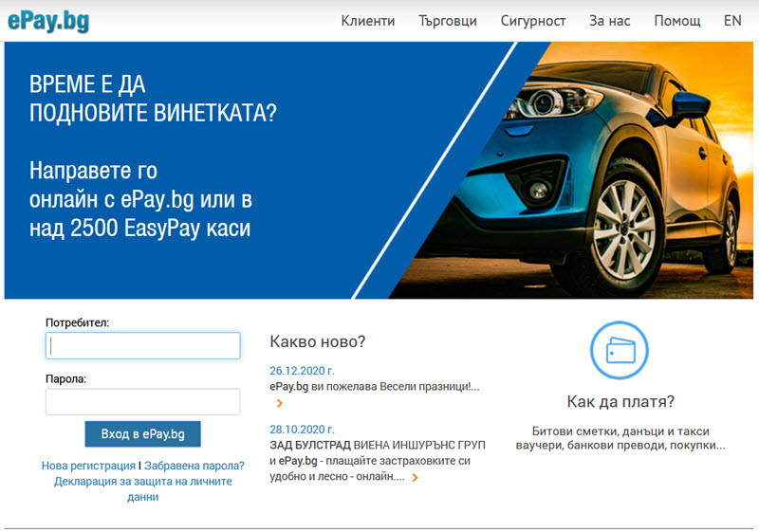
Task: Focus the Парола password field
Action: 143,401
